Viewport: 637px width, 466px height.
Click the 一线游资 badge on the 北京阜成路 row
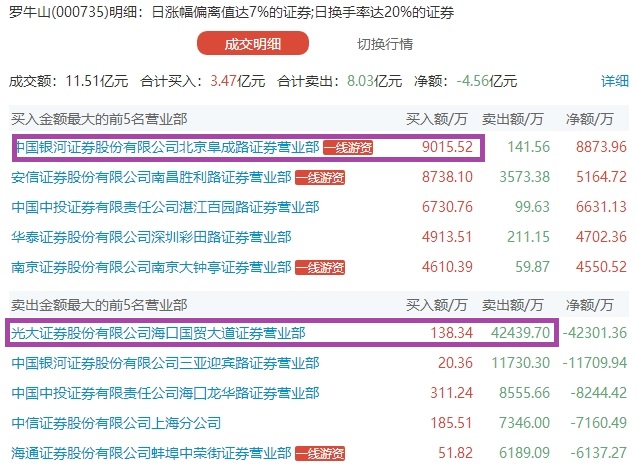pos(347,148)
